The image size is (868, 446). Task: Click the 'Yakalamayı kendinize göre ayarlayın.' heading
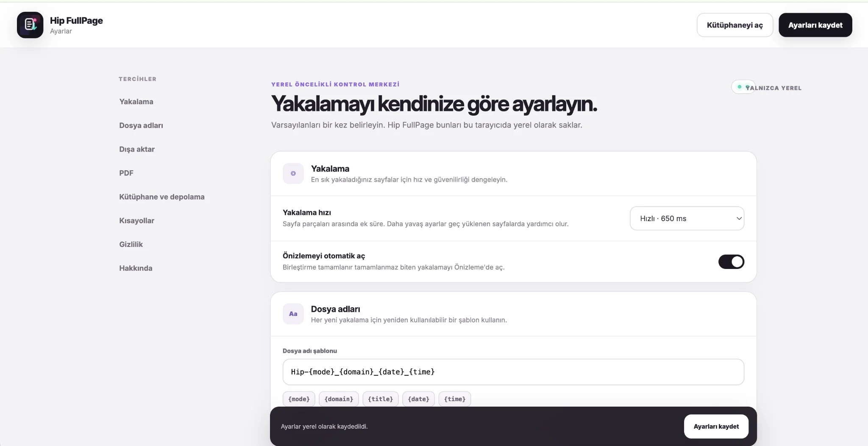point(434,104)
